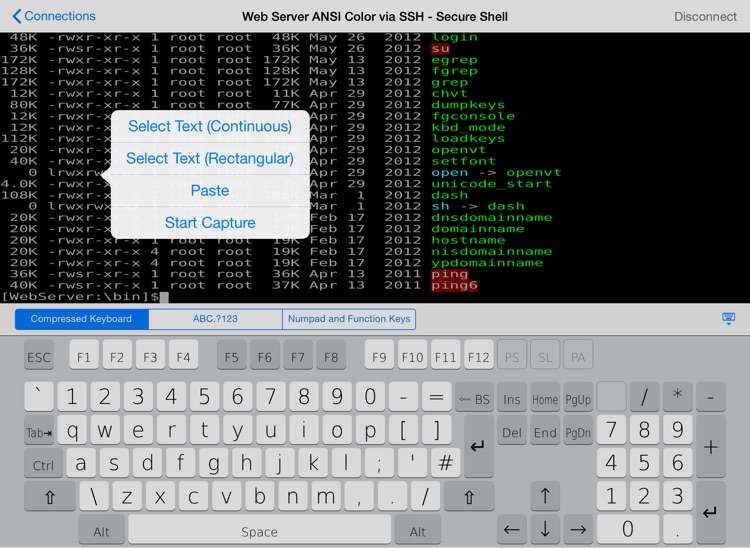The width and height of the screenshot is (750, 548).
Task: Start Capture from the popup menu
Action: point(210,222)
